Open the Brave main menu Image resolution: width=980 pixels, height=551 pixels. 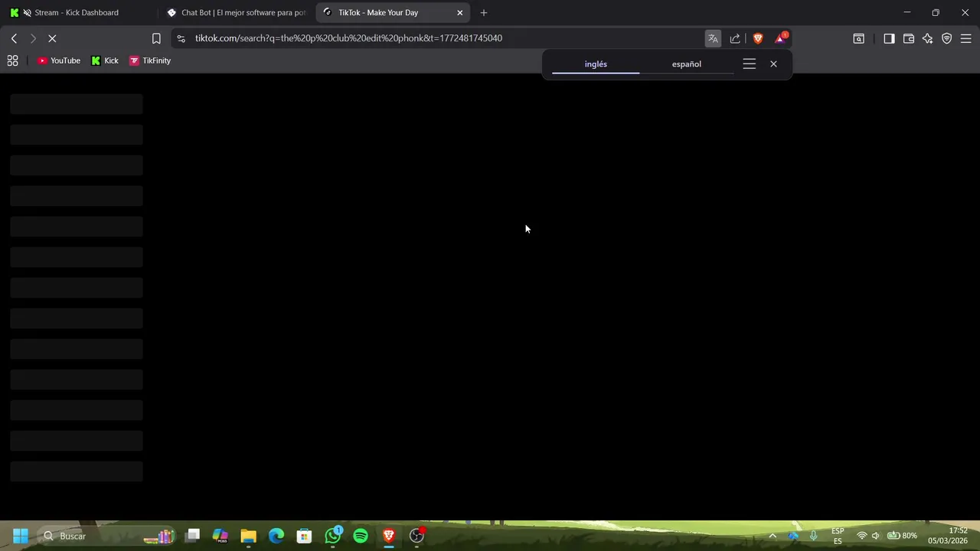click(966, 38)
